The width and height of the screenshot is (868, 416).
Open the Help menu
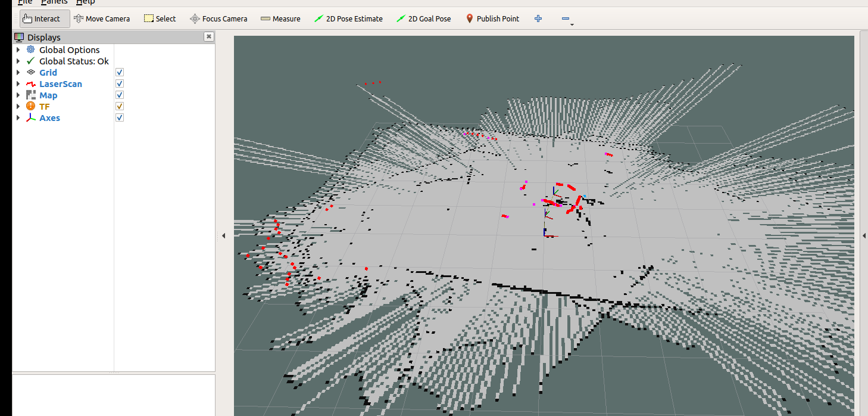click(x=86, y=2)
